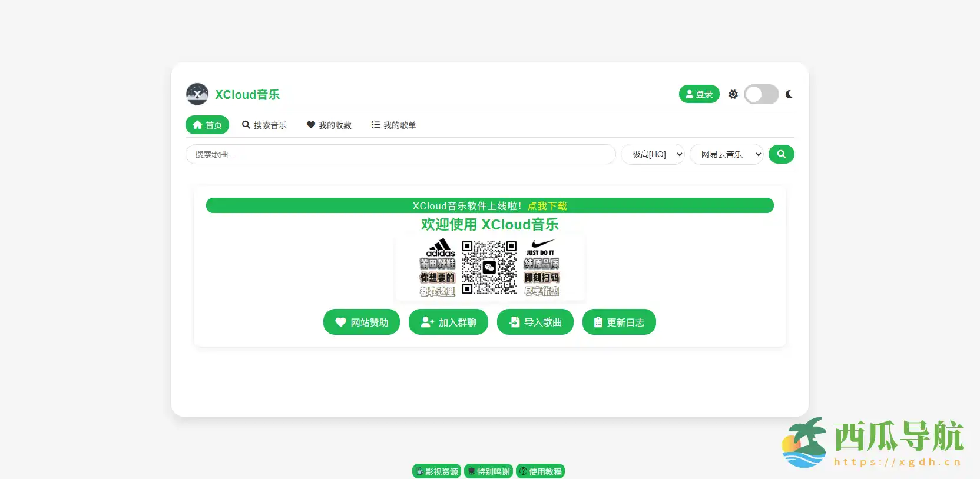Click 加入群聊 add-user button
The width and height of the screenshot is (980, 479).
[x=448, y=322]
